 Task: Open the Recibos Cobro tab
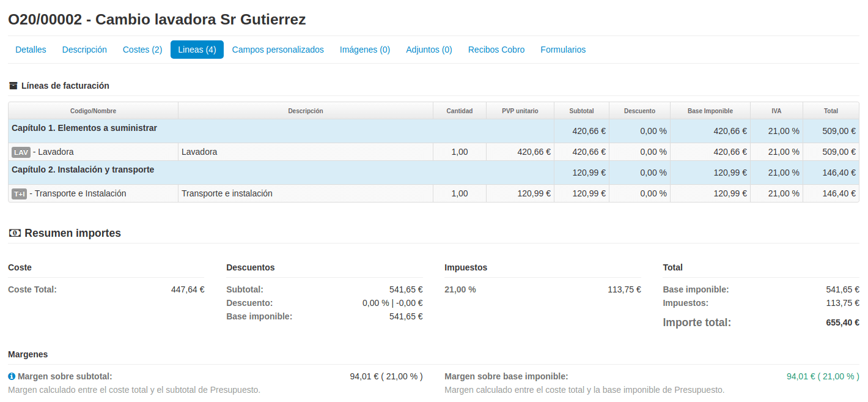(496, 50)
